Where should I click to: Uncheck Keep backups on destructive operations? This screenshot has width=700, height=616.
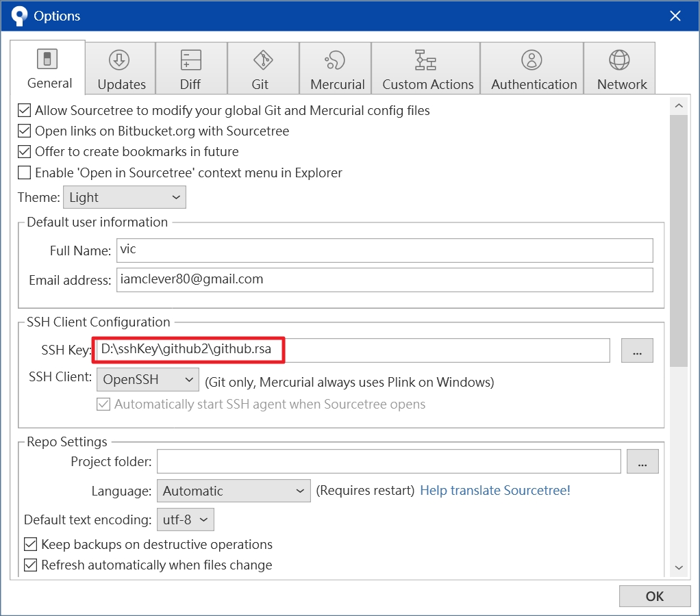point(30,544)
